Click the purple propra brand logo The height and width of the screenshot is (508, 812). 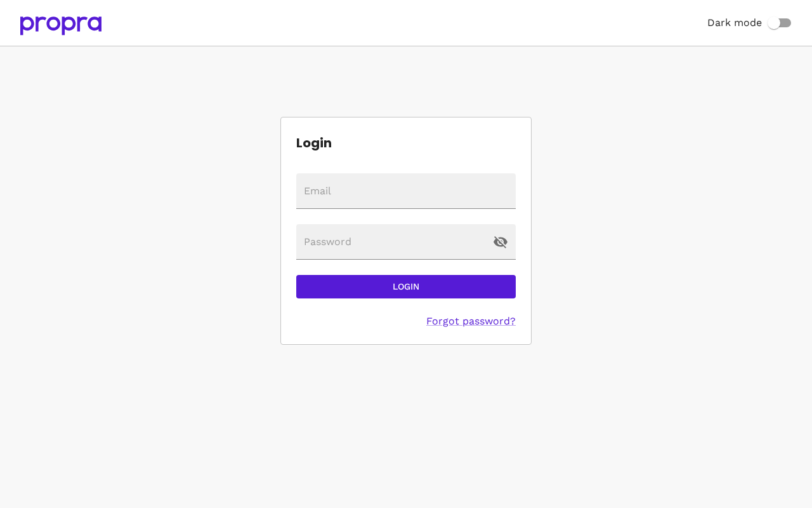pyautogui.click(x=61, y=25)
